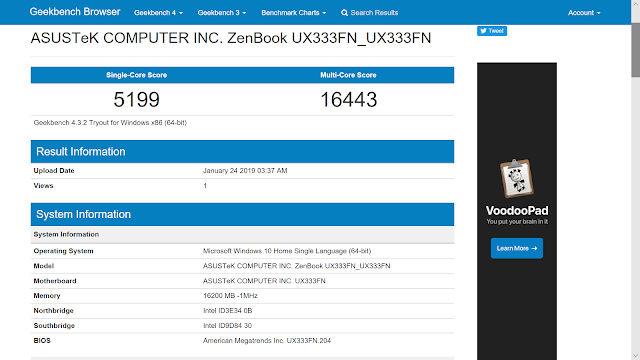Click the Memory value 16200 MB
Screen dimensions: 640x360
click(x=230, y=296)
